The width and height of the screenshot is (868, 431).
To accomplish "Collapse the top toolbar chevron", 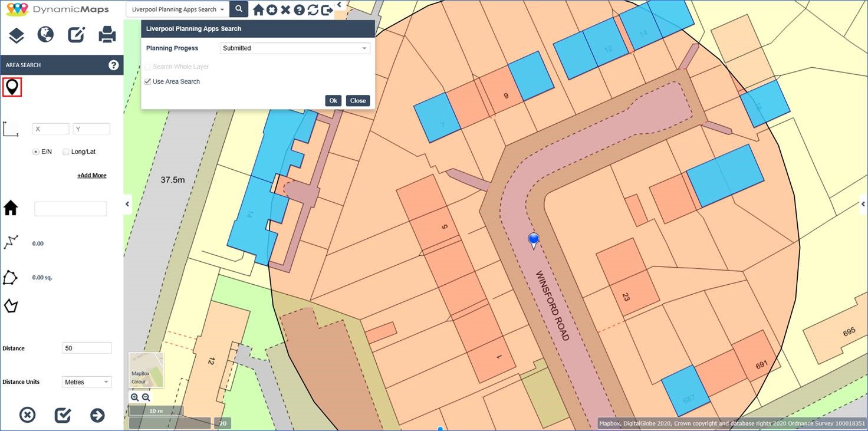I will click(x=339, y=4).
